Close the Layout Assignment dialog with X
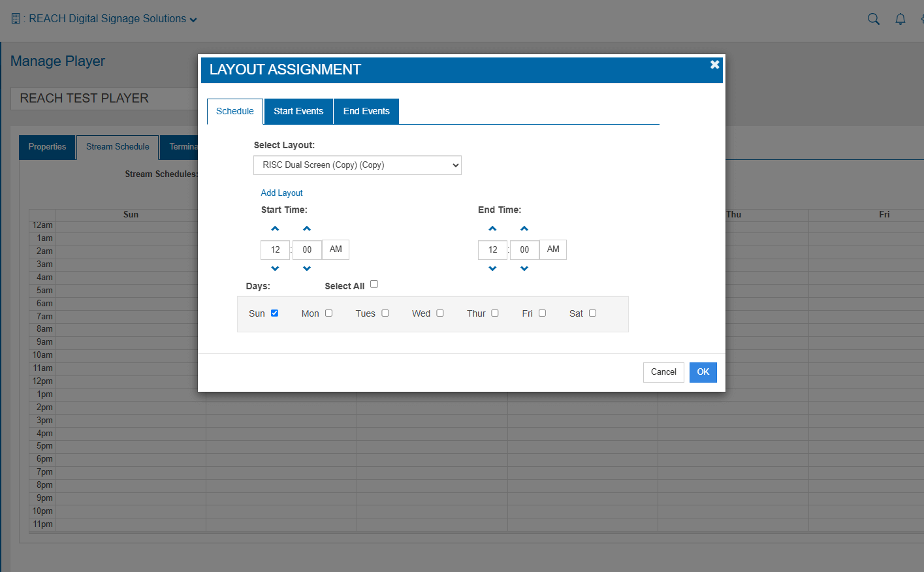The height and width of the screenshot is (572, 924). 714,65
